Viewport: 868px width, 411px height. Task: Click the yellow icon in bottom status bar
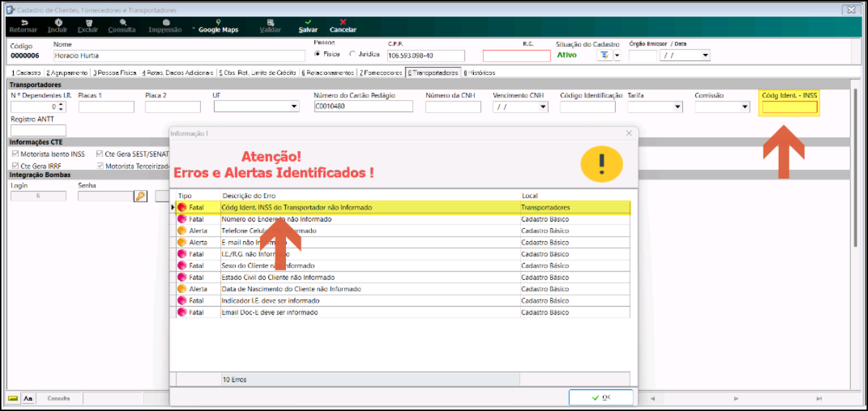tap(13, 398)
